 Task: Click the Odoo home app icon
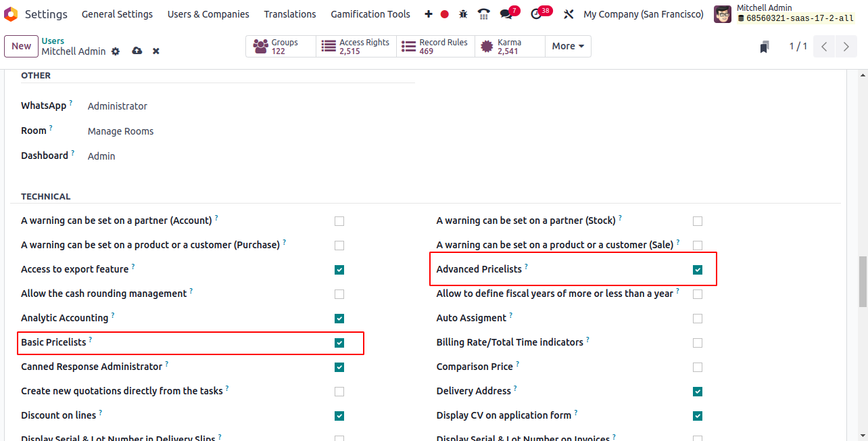(x=11, y=14)
